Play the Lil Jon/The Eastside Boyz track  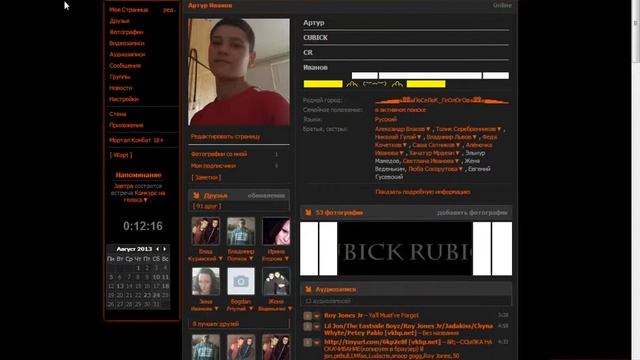[x=307, y=327]
